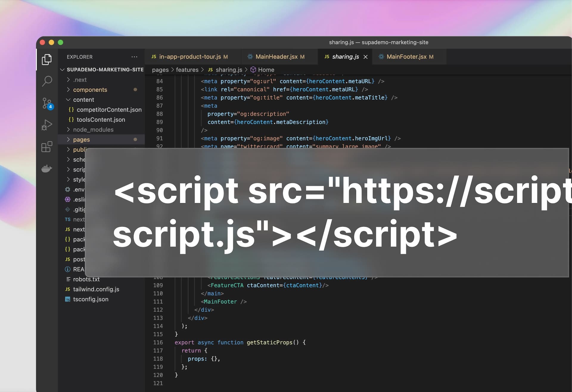Expand the public folder chevron
This screenshot has width=572, height=392.
pyautogui.click(x=68, y=149)
